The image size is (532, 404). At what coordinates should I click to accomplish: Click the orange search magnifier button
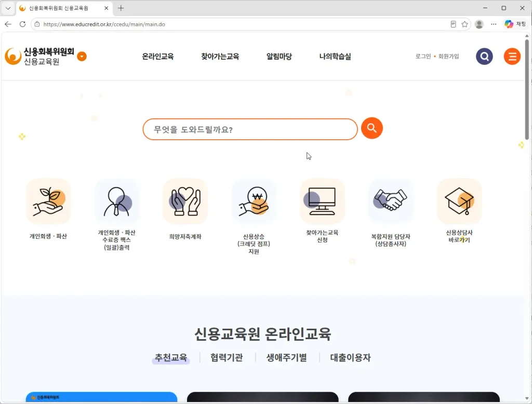coord(372,128)
